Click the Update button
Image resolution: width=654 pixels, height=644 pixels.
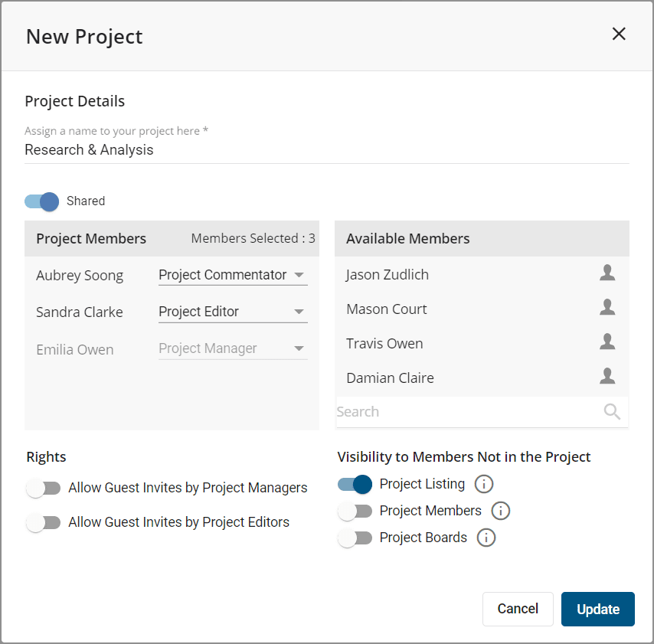click(597, 609)
